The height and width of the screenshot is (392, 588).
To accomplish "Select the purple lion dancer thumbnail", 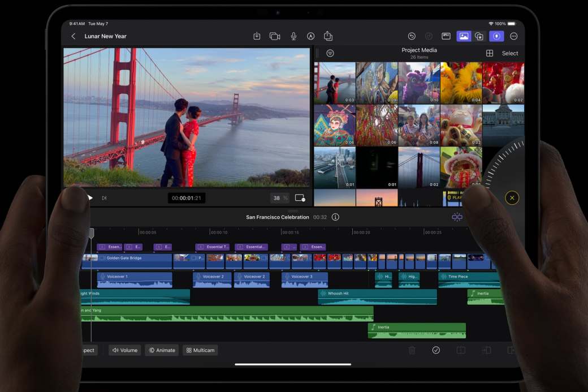I will 419,83.
